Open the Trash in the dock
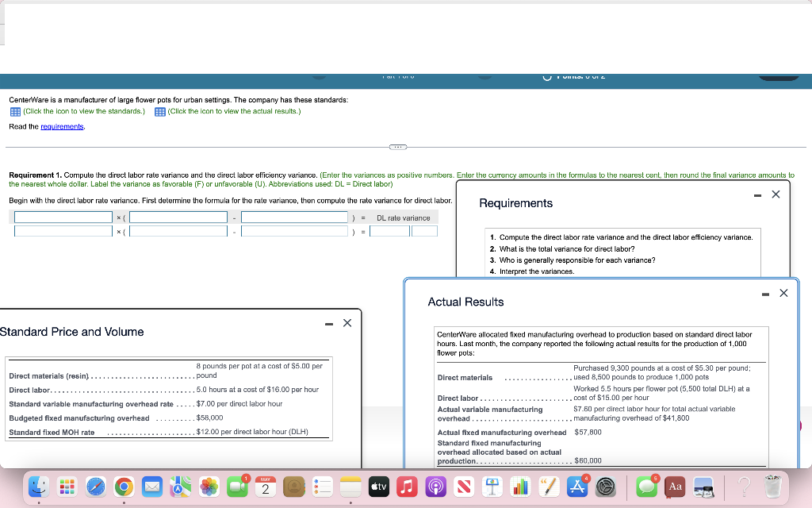This screenshot has height=508, width=812. tap(772, 487)
